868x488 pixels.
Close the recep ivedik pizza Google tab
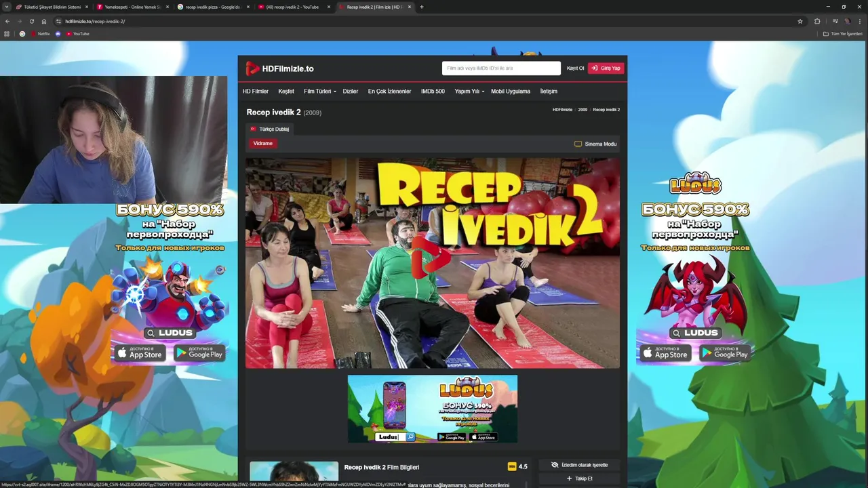point(248,7)
